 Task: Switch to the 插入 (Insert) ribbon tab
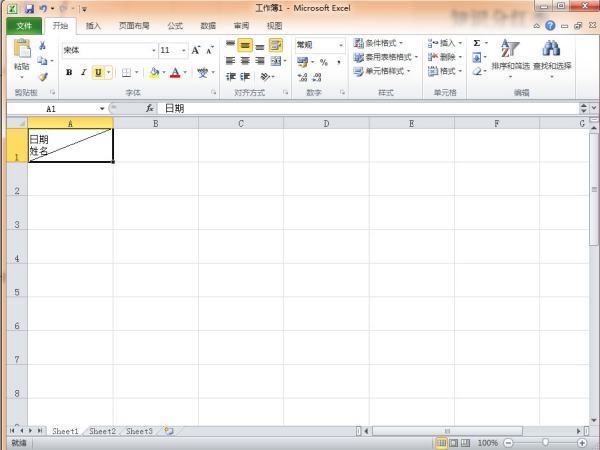[x=93, y=26]
